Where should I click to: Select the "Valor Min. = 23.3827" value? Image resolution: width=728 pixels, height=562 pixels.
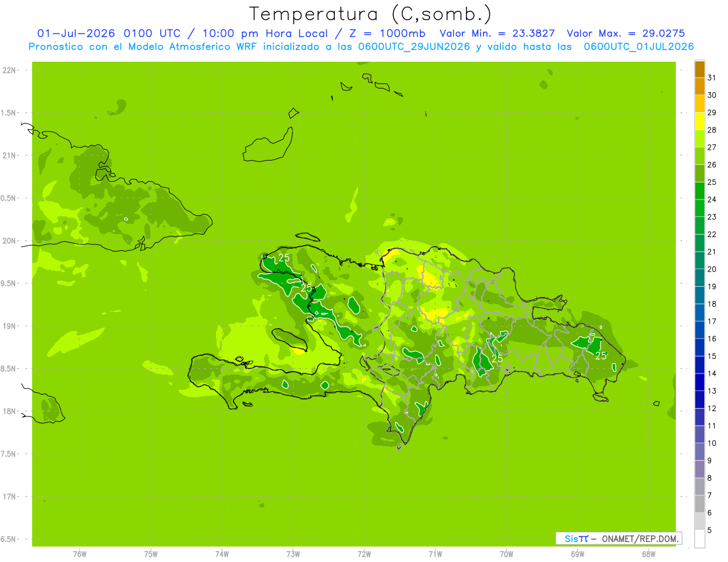497,33
